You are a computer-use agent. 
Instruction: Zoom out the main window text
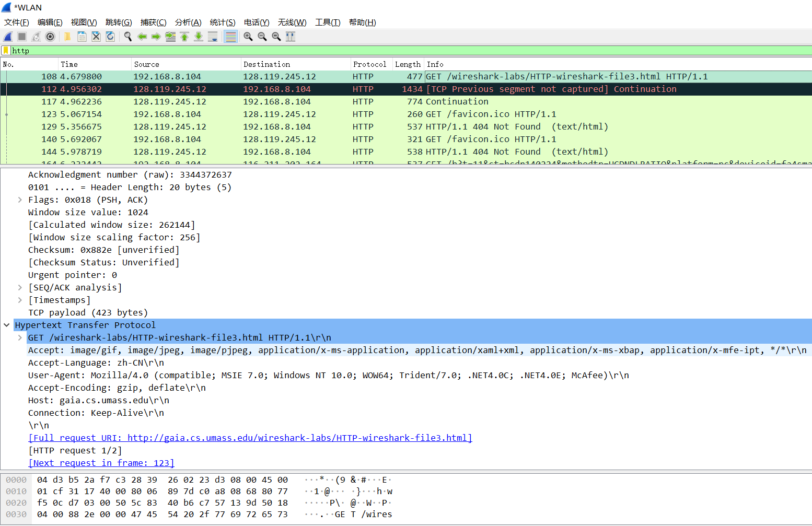[262, 37]
